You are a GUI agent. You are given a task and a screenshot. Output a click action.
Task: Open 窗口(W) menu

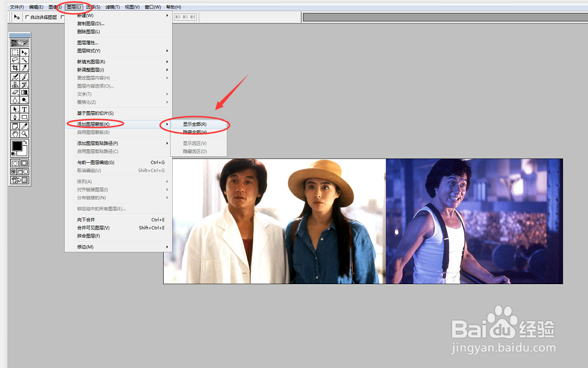[x=153, y=7]
